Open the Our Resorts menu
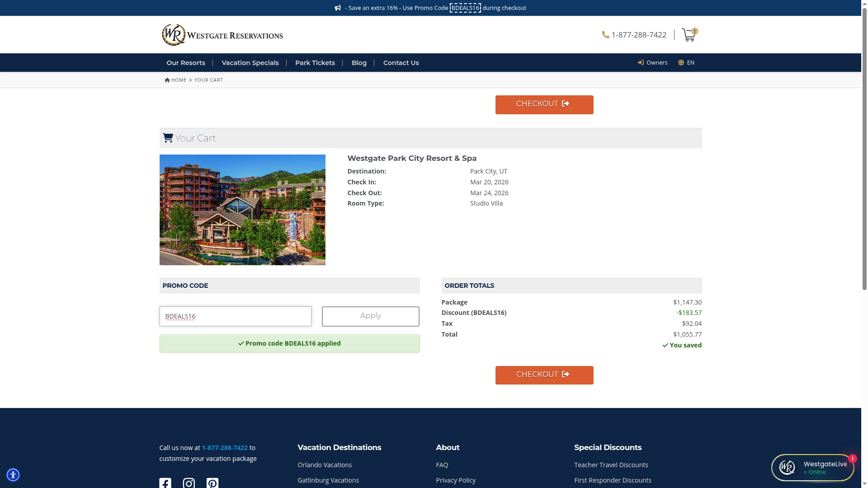Image resolution: width=868 pixels, height=488 pixels. 185,63
